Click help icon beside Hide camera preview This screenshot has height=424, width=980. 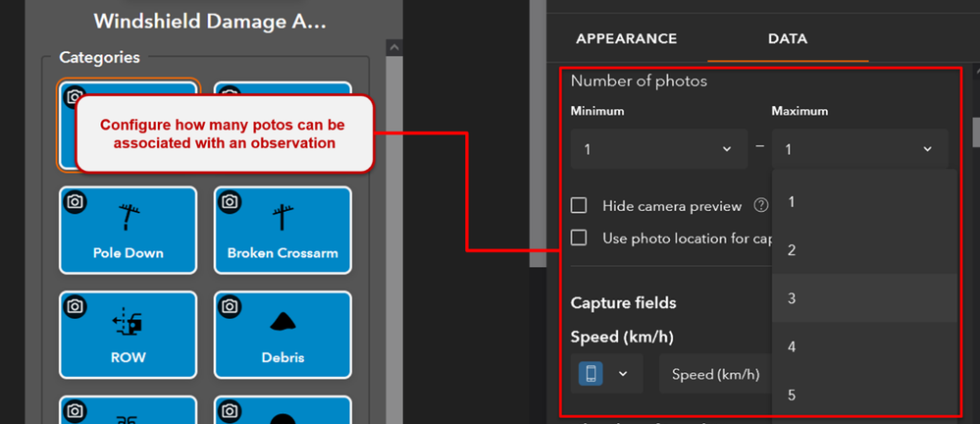click(x=760, y=206)
